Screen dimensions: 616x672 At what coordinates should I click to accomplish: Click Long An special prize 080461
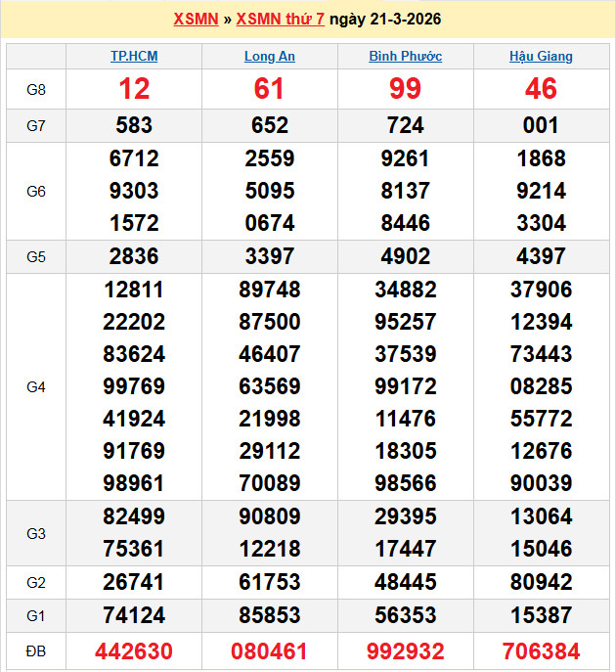pos(269,650)
